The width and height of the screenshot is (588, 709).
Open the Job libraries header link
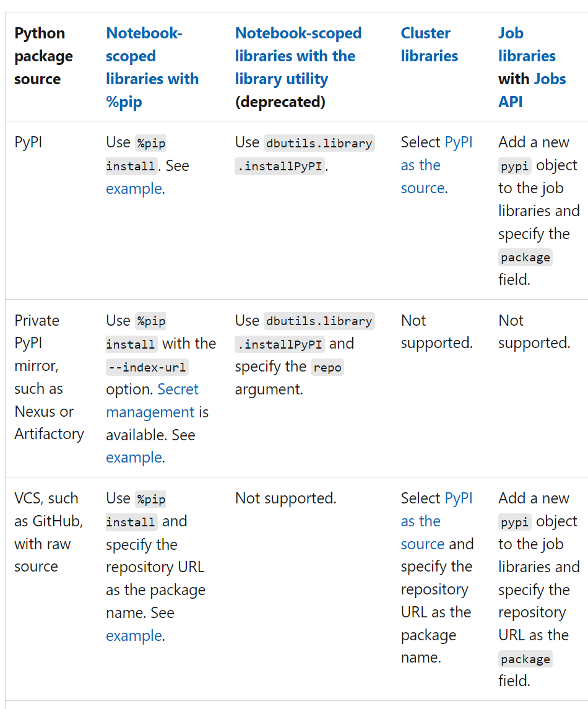527,45
